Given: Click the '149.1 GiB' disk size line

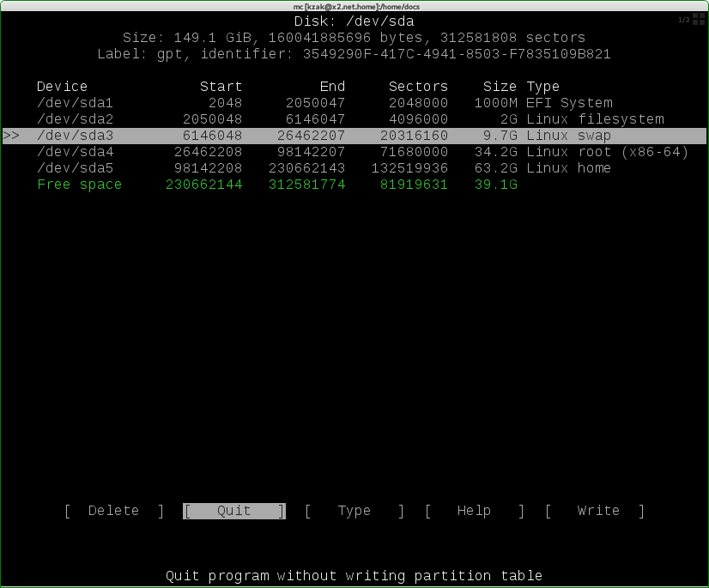Looking at the screenshot, I should tap(354, 38).
